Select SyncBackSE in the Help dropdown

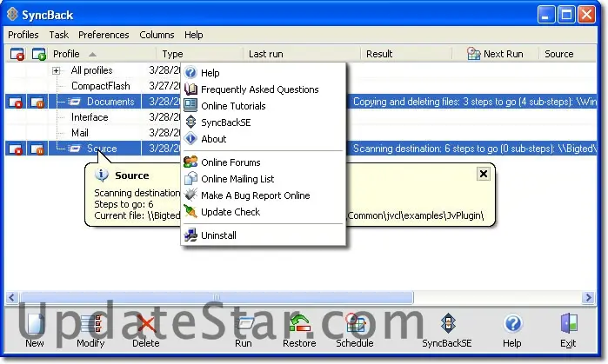(264, 122)
